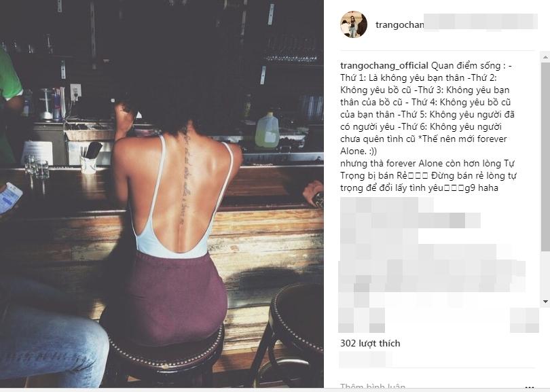Viewport: 550px width, 392px height.
Task: Click the shot glasses on the bar
Action: (x=37, y=166)
